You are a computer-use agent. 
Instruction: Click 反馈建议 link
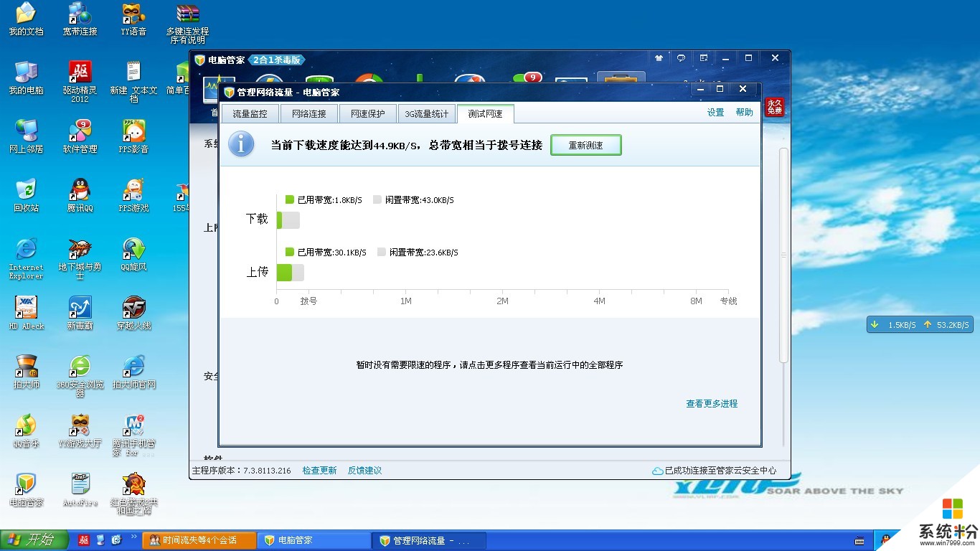point(364,471)
